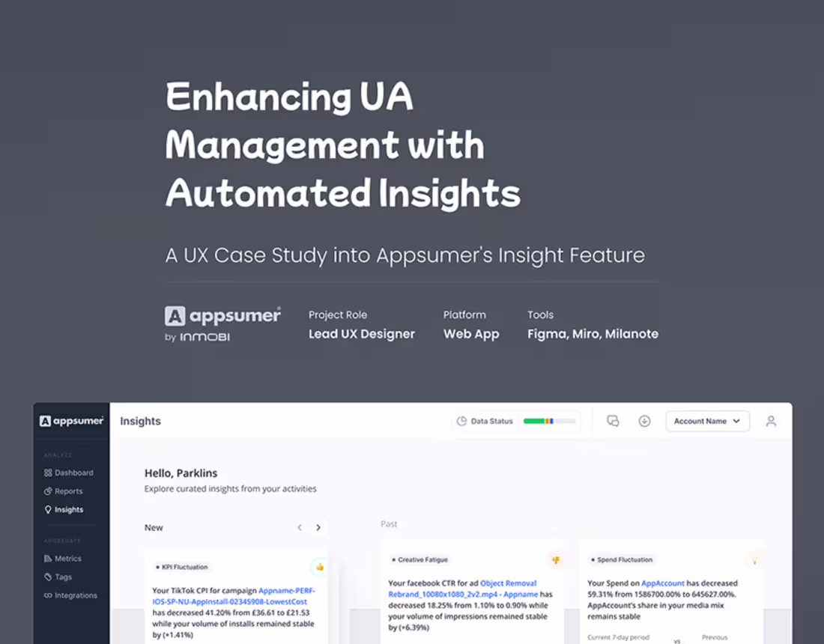The width and height of the screenshot is (824, 644).
Task: Click the Data Status progress bar
Action: pyautogui.click(x=550, y=421)
